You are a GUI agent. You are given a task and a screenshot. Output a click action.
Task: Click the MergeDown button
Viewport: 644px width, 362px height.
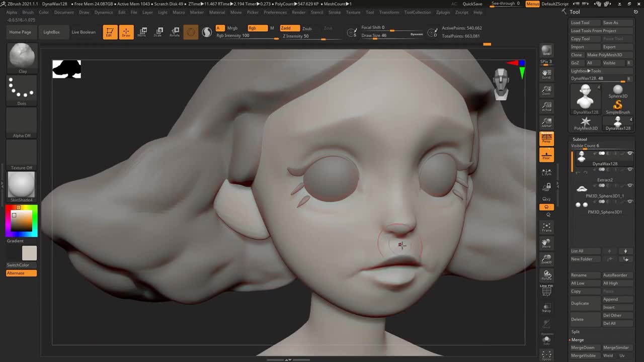[x=585, y=348]
